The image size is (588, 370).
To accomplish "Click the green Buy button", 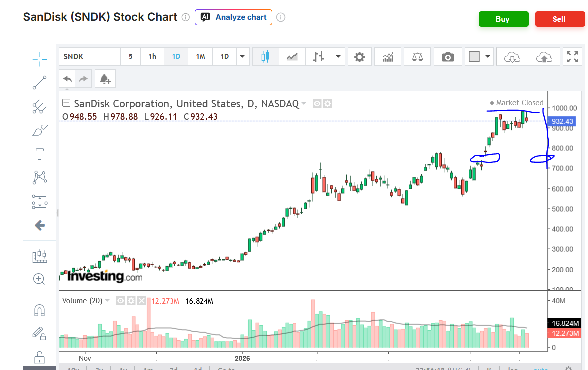I will (x=503, y=19).
